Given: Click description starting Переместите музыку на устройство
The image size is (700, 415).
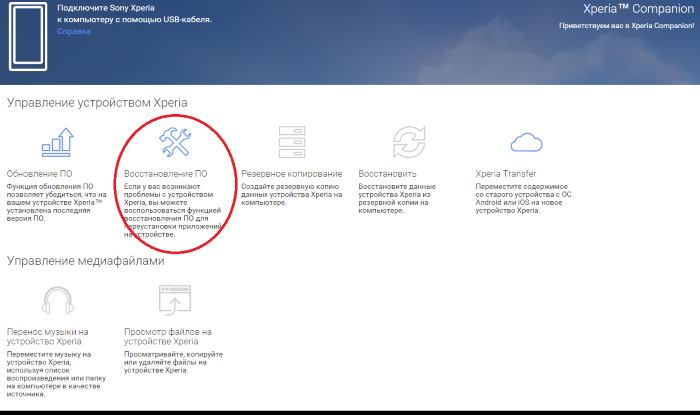Looking at the screenshot, I should (x=56, y=374).
